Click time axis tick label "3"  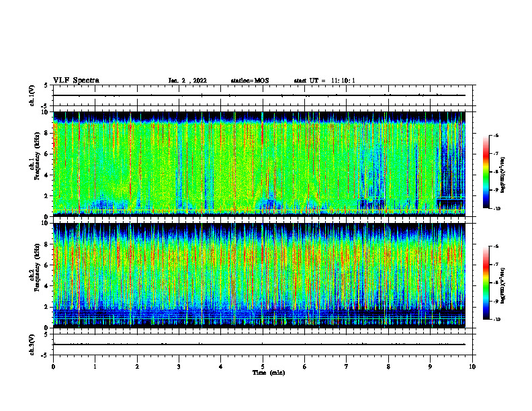(179, 367)
